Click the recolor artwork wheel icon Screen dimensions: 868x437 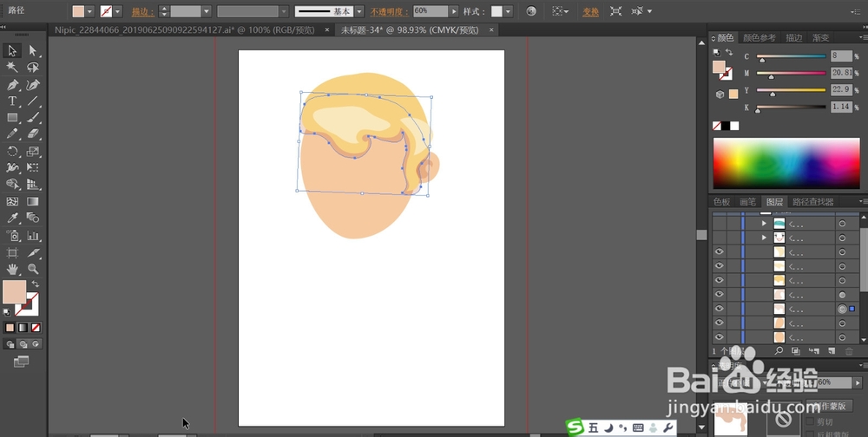pos(531,11)
